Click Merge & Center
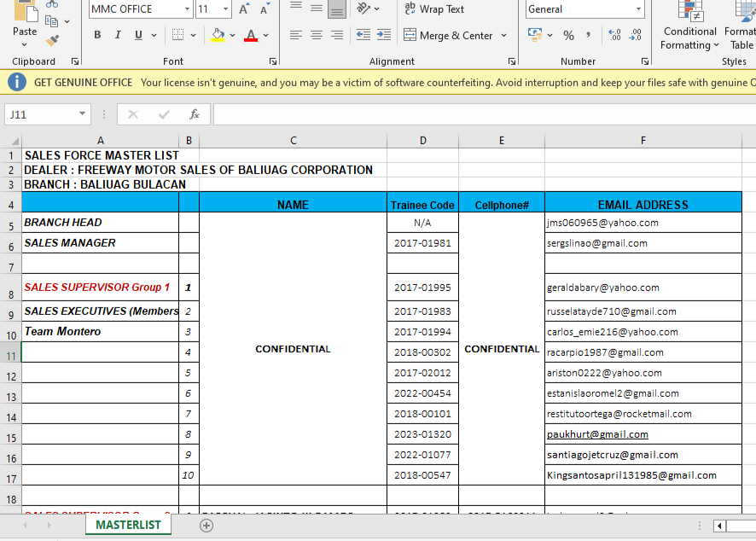The width and height of the screenshot is (756, 541). pos(448,35)
